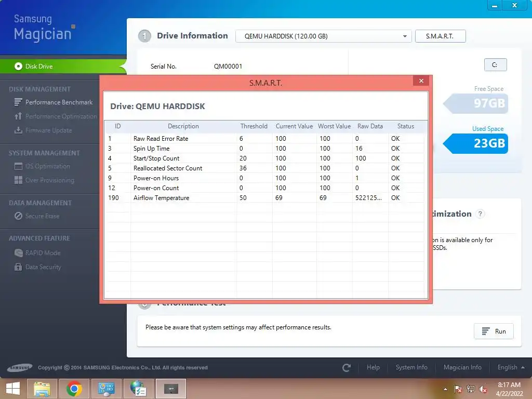Select the Reallocated Sector Count row

pos(264,168)
